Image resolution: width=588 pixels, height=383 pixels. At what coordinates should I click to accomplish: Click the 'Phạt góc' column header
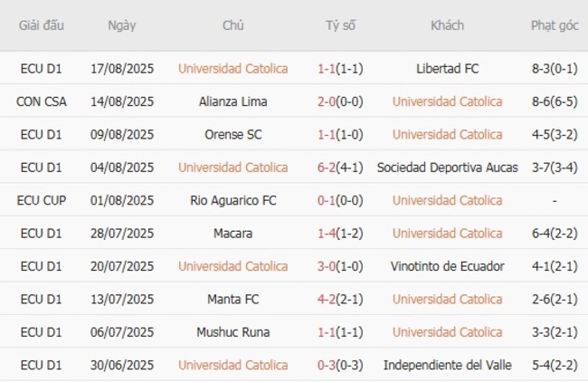click(555, 25)
